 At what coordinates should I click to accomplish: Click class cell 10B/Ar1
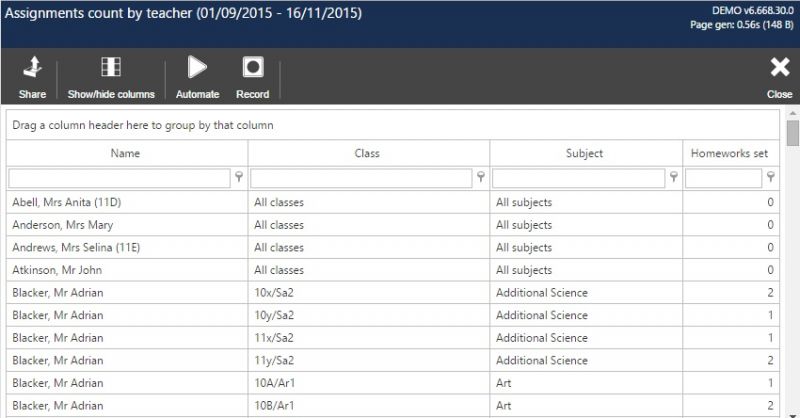(368, 405)
